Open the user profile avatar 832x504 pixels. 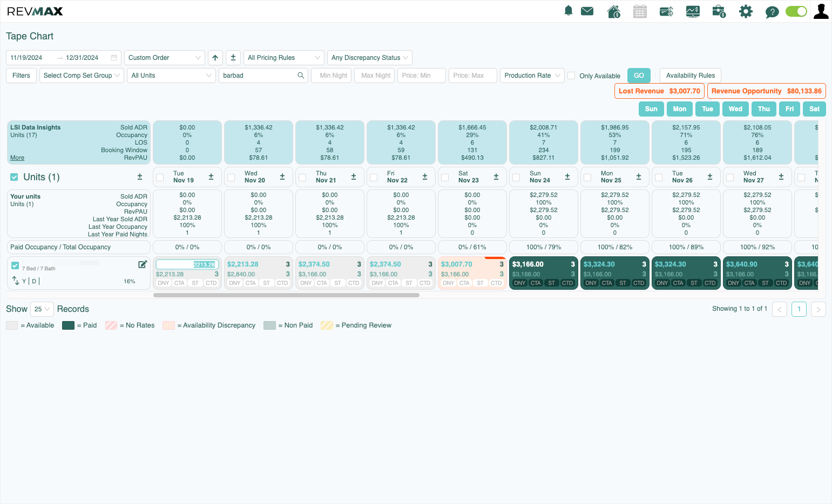[821, 11]
